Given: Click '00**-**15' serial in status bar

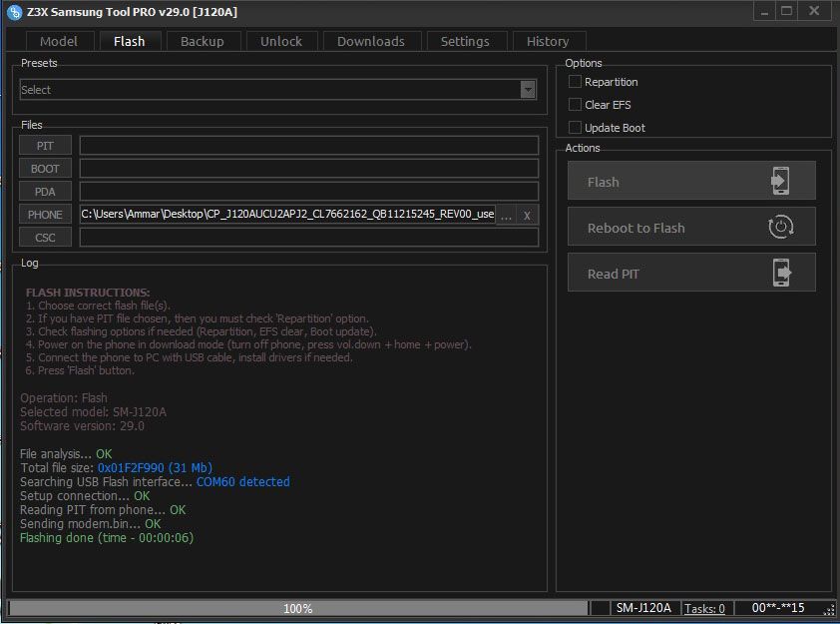Looking at the screenshot, I should click(778, 608).
